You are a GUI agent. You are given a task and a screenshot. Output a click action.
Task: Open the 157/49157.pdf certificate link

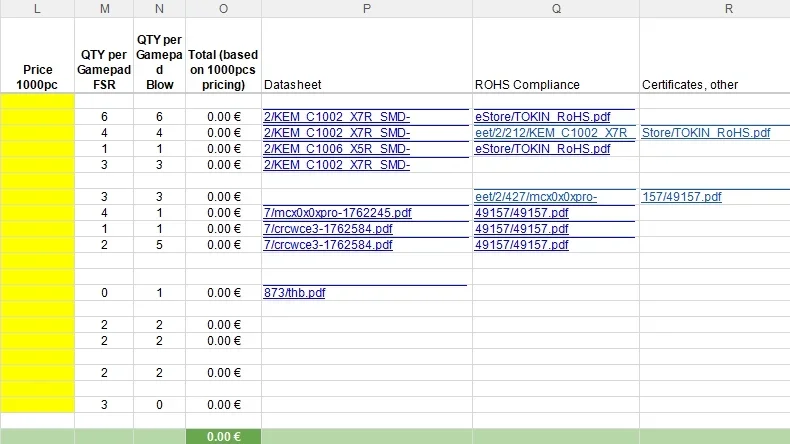point(682,197)
